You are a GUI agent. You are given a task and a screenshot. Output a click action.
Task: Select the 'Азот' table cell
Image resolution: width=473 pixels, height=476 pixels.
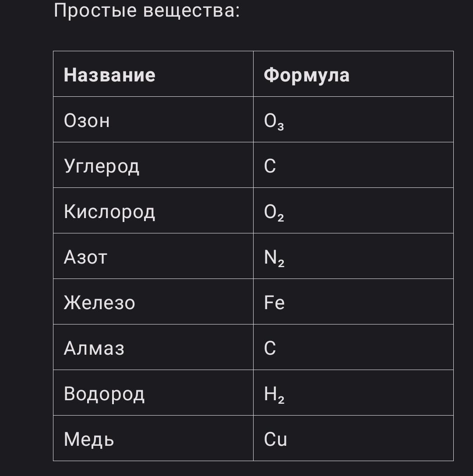[x=153, y=256]
